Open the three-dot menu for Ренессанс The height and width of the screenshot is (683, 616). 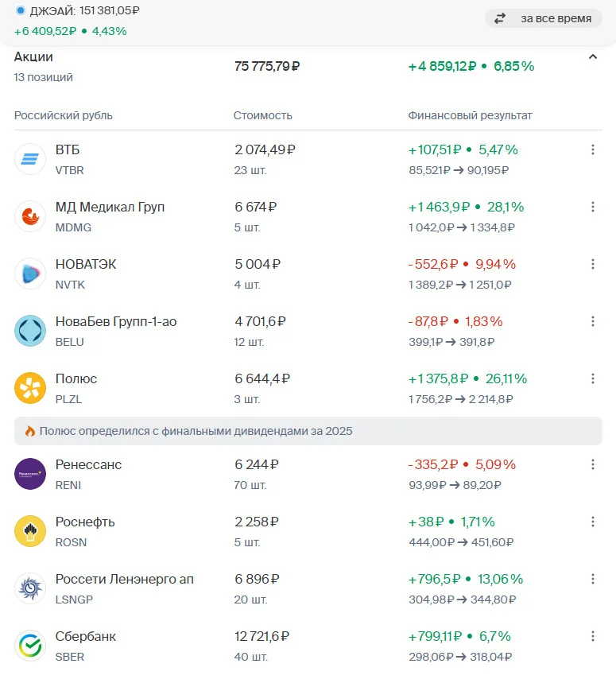tap(592, 464)
